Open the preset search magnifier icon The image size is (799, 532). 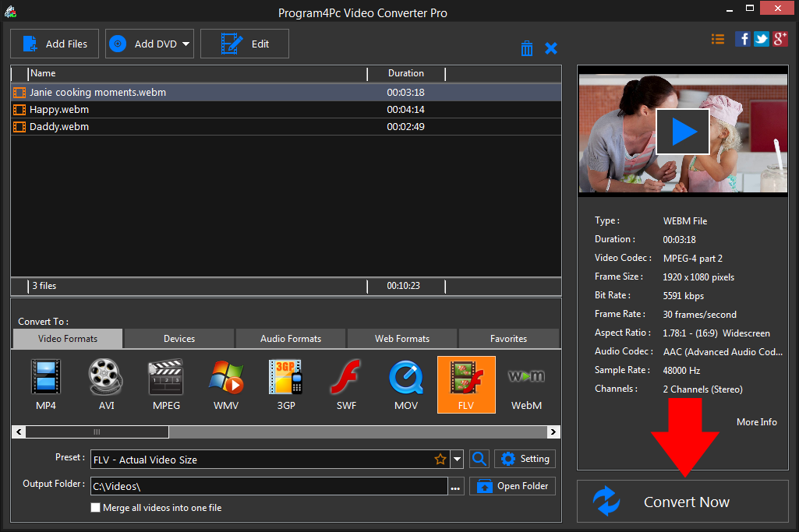point(479,459)
